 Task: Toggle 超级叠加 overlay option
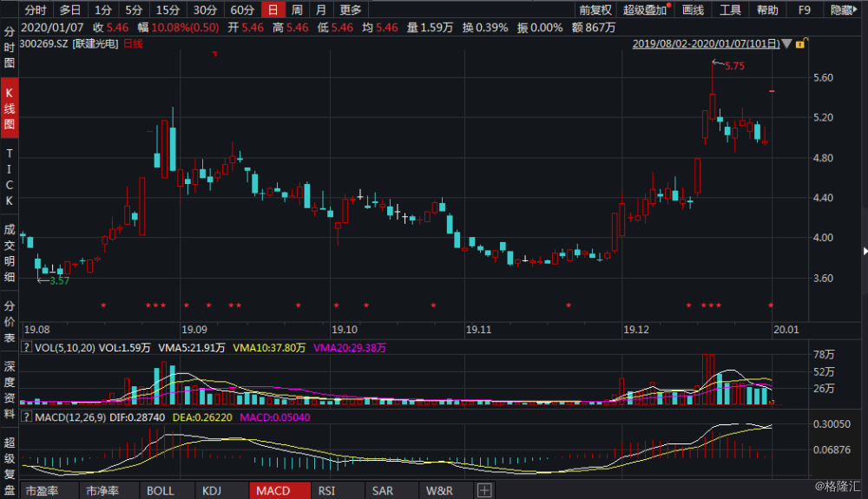(646, 10)
